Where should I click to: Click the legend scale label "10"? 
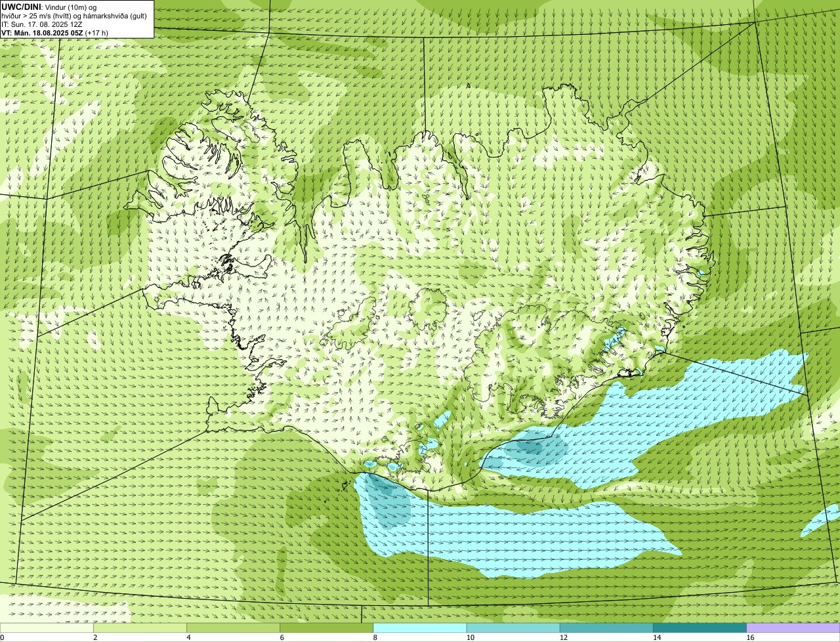coord(470,637)
